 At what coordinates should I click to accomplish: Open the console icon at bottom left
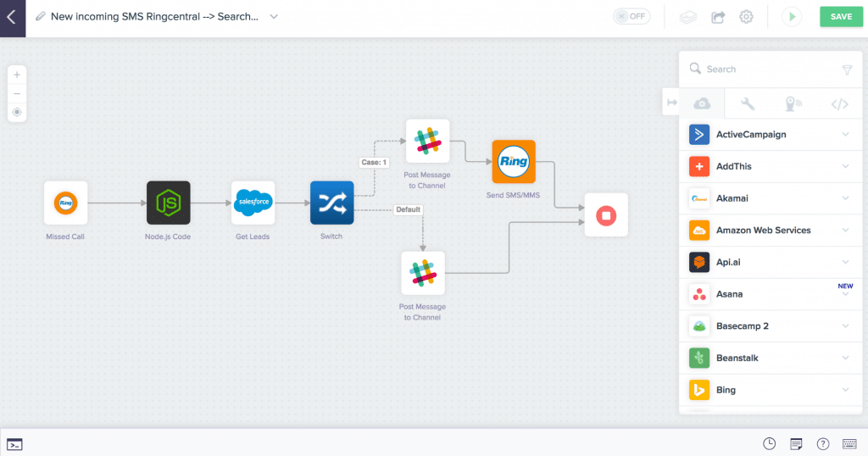[14, 444]
